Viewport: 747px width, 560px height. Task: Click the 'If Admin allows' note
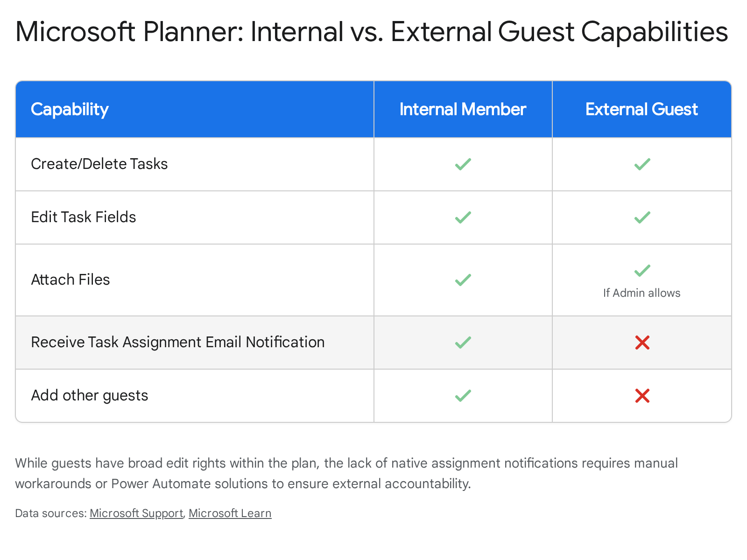[641, 293]
